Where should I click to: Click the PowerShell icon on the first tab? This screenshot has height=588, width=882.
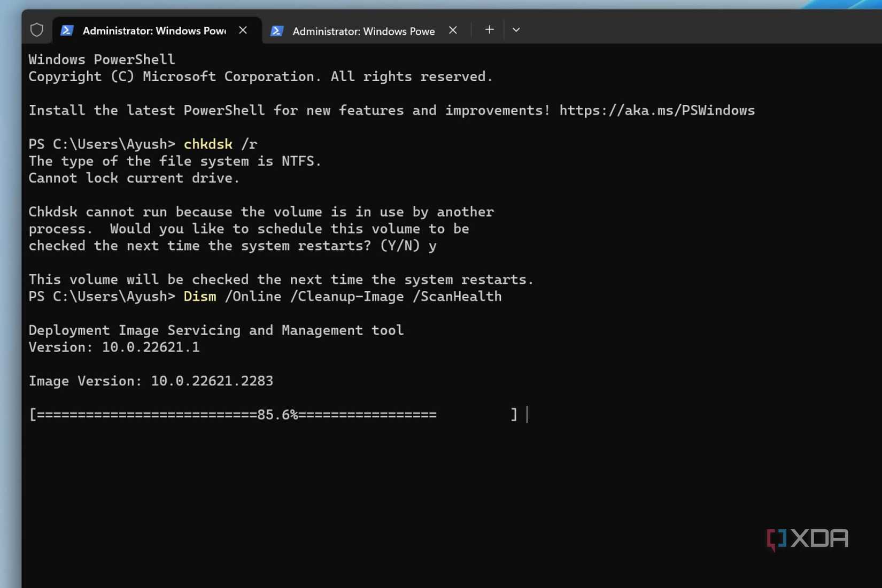(x=66, y=30)
